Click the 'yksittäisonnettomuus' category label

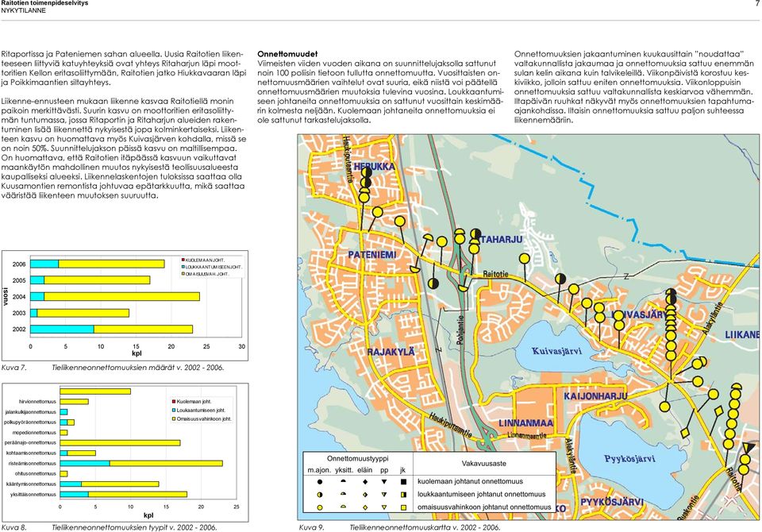pos(33,495)
